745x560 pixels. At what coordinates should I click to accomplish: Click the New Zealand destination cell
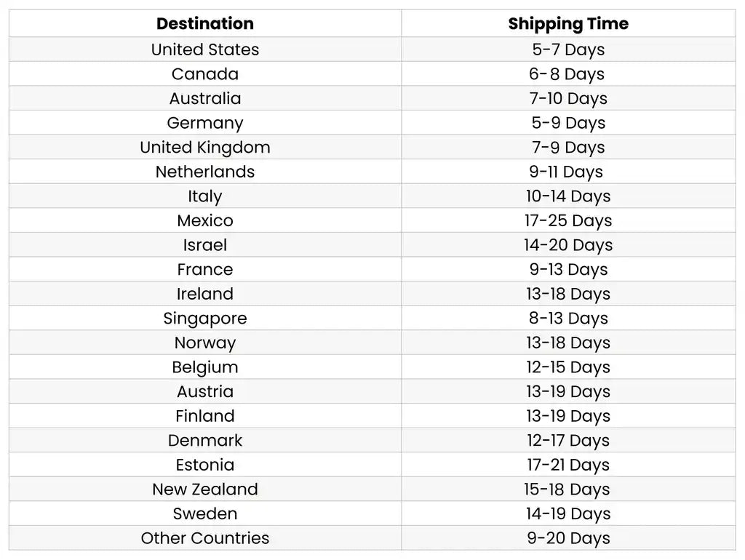click(x=205, y=489)
